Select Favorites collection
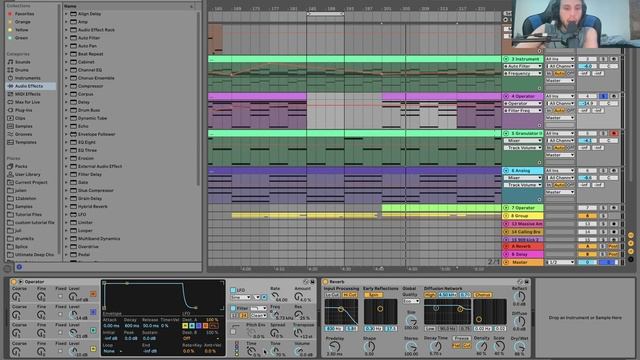This screenshot has width=640, height=360. click(24, 14)
